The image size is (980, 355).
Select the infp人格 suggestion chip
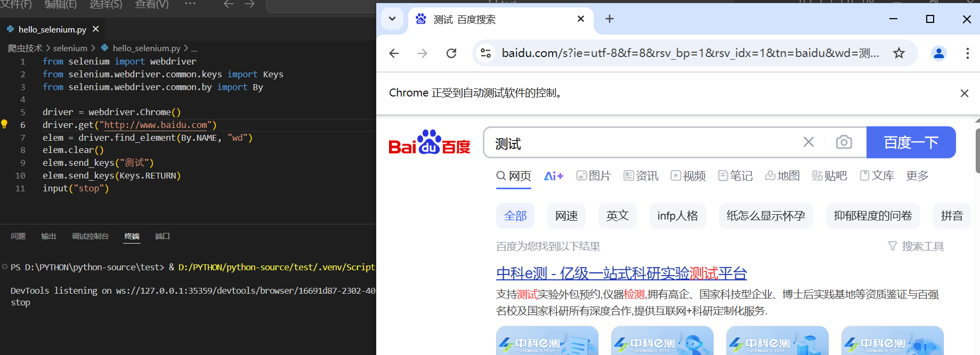(678, 216)
